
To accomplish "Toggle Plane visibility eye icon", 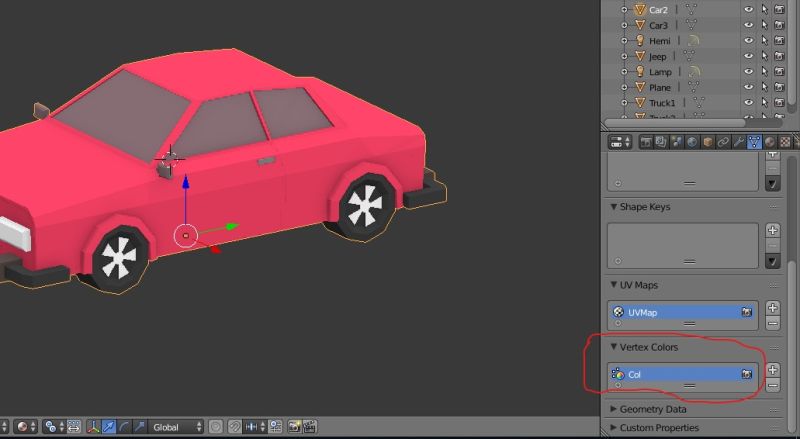I will point(748,87).
